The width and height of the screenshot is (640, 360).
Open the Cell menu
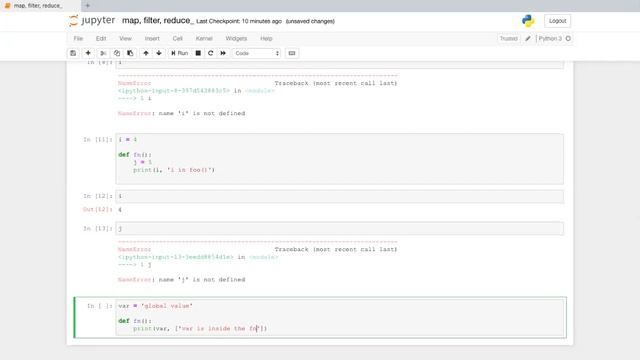coord(178,38)
